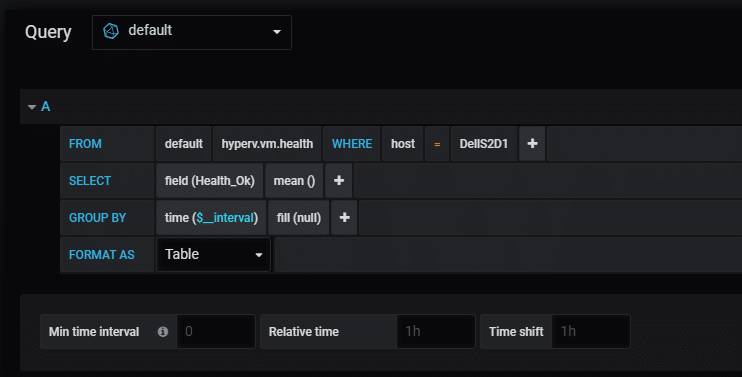Click the hyperv.vm.health measurement segment
Screen dimensions: 742x377
point(267,143)
